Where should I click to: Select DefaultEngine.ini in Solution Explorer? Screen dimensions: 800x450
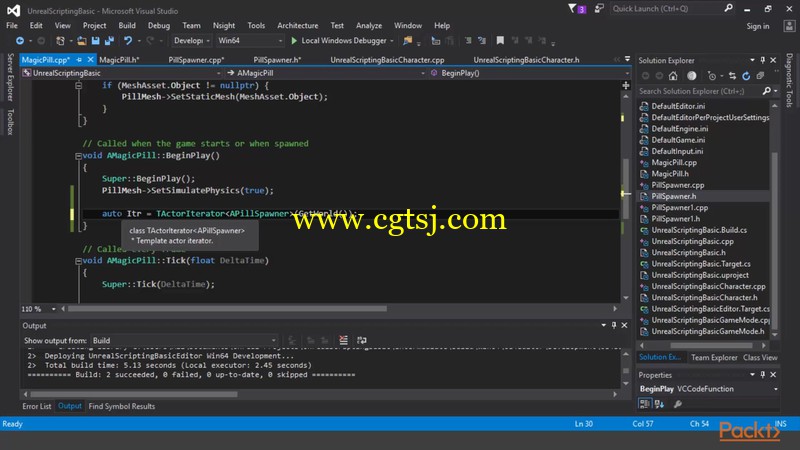(680, 129)
